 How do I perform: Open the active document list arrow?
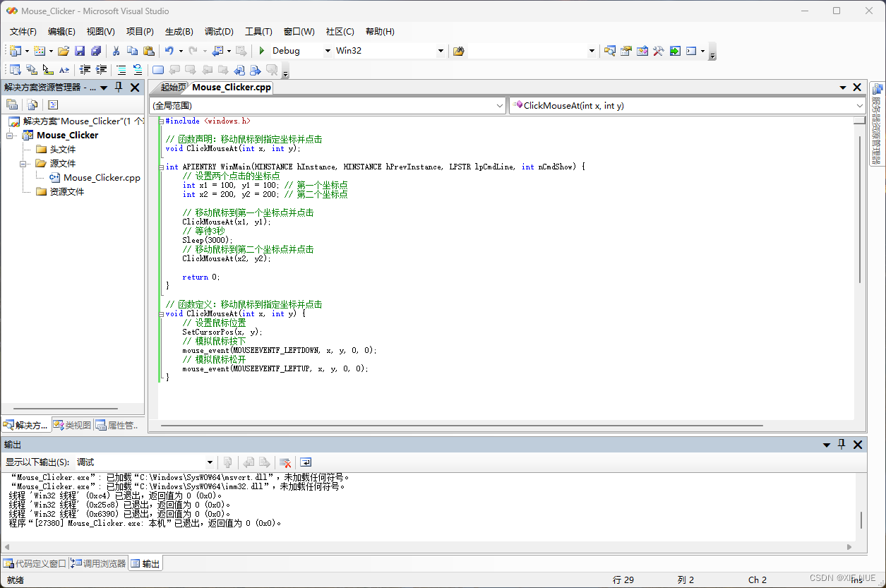(x=843, y=88)
